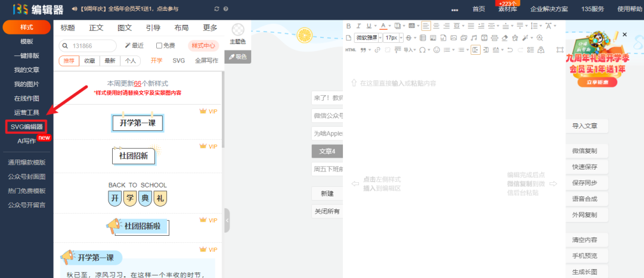This screenshot has width=644, height=278.
Task: Select the eraser clear-format tool
Action: (x=504, y=38)
